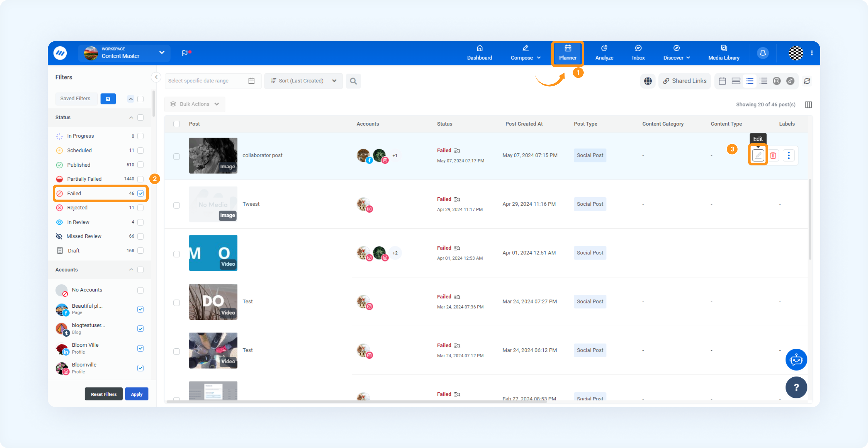868x448 pixels.
Task: Switch to the TikTok view icon
Action: pos(790,81)
